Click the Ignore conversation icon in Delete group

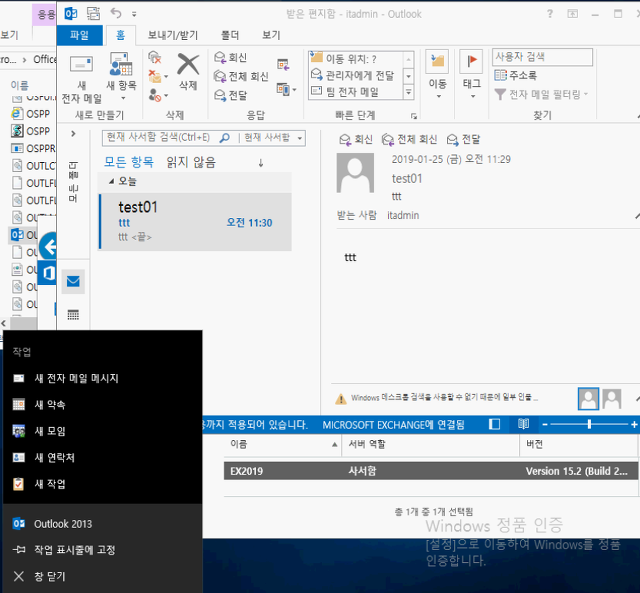(155, 58)
